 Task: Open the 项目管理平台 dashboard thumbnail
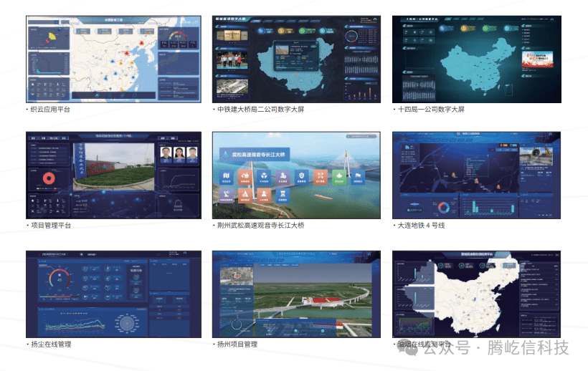[x=110, y=175]
